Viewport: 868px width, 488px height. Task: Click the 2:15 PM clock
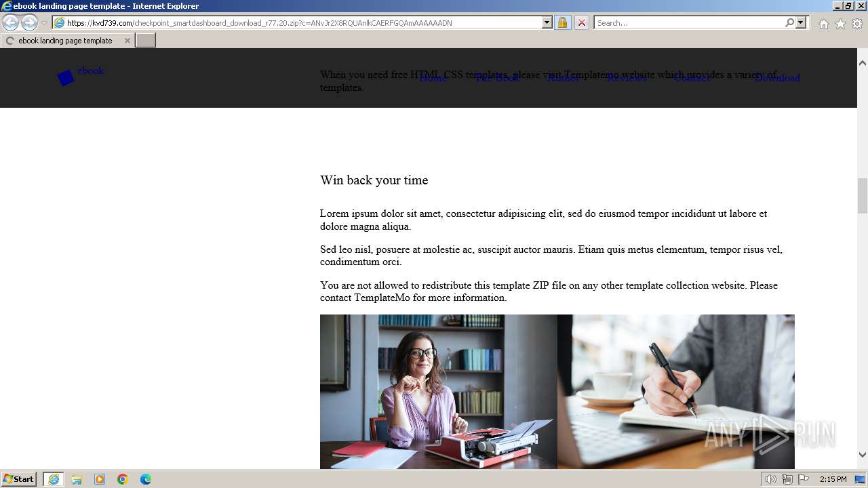pos(833,479)
